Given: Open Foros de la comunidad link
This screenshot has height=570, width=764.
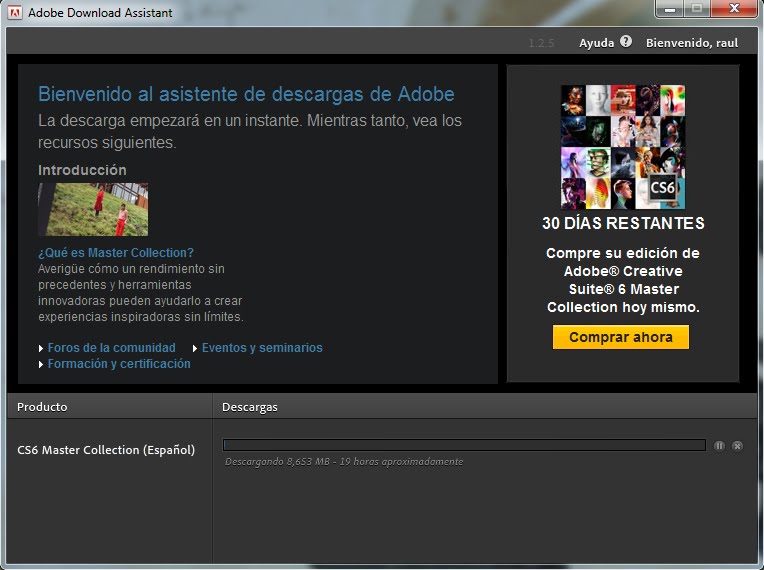Looking at the screenshot, I should pos(112,347).
